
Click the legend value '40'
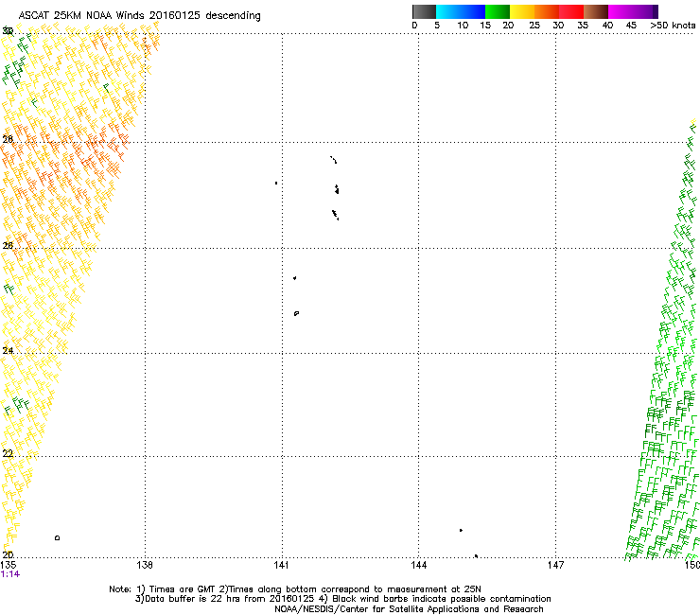[x=607, y=26]
